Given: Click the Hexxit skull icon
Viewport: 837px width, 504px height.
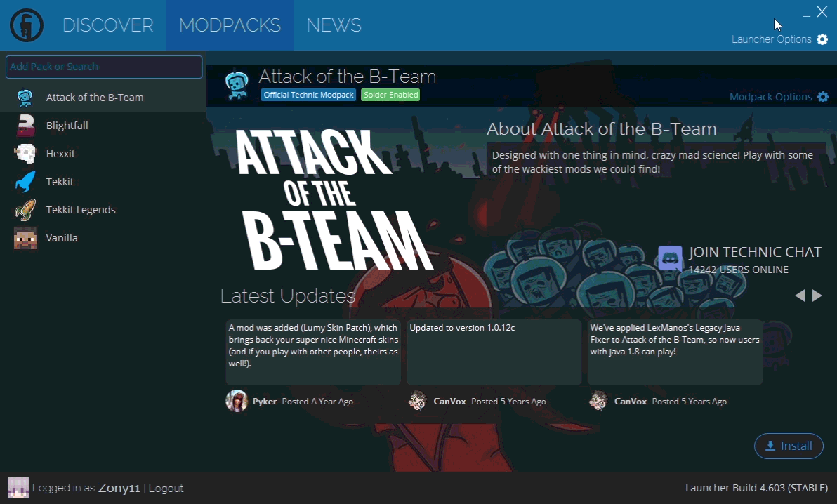Looking at the screenshot, I should point(25,154).
